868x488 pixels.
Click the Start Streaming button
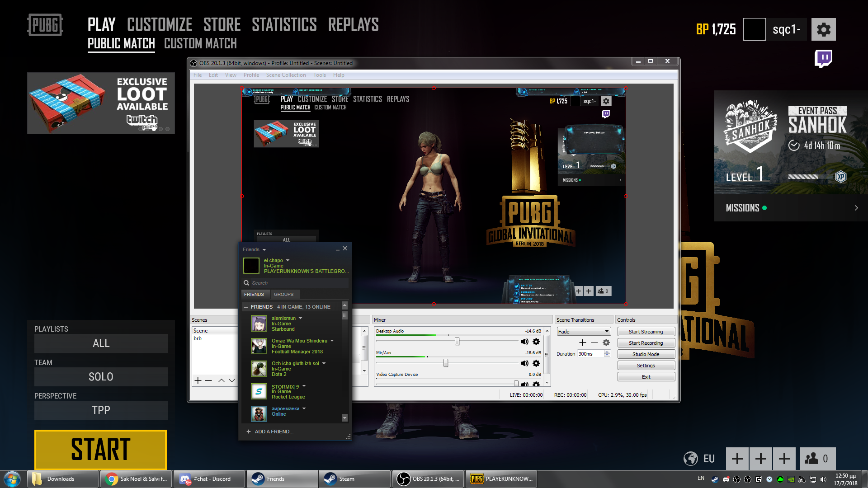coord(646,332)
